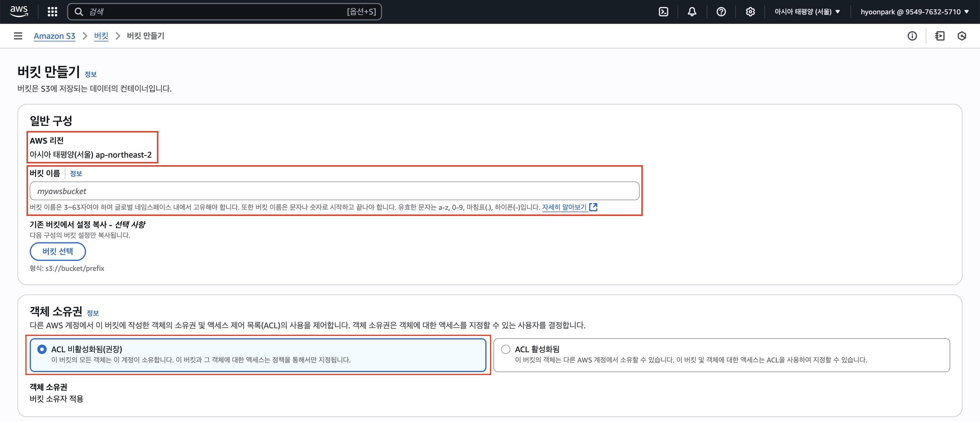Click the '아시아 태평양(서울) ap-northeast-2' region text
The width and height of the screenshot is (980, 422).
(x=90, y=154)
